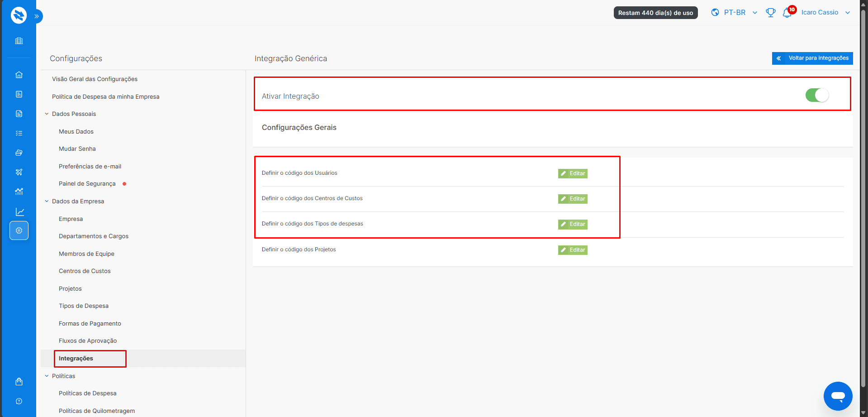
Task: Open Tipos de Despesa in the settings menu
Action: [x=84, y=306]
